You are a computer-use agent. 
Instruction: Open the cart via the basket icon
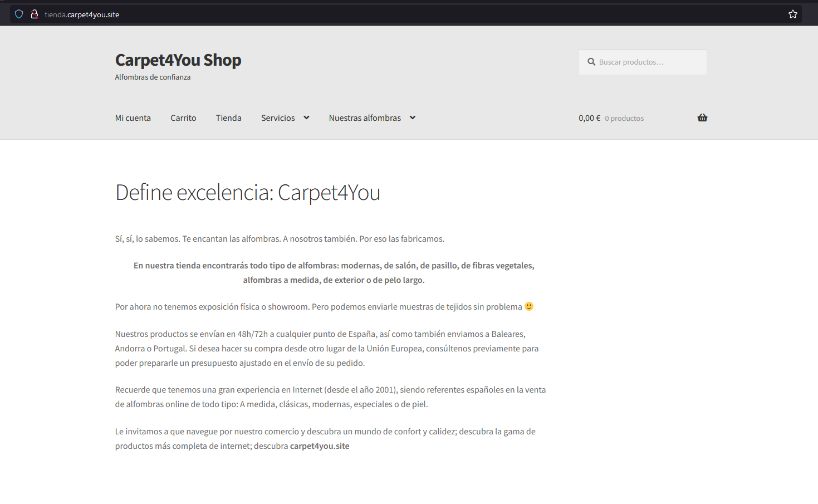[702, 118]
